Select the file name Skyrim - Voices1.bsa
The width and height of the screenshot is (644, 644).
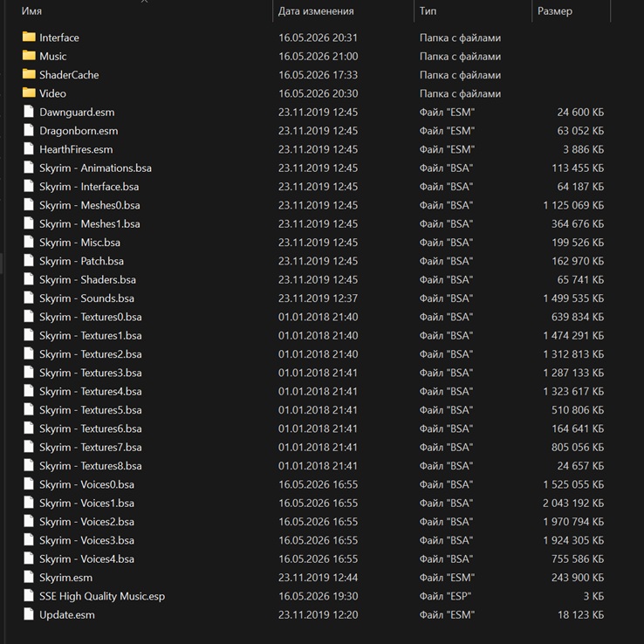(86, 504)
